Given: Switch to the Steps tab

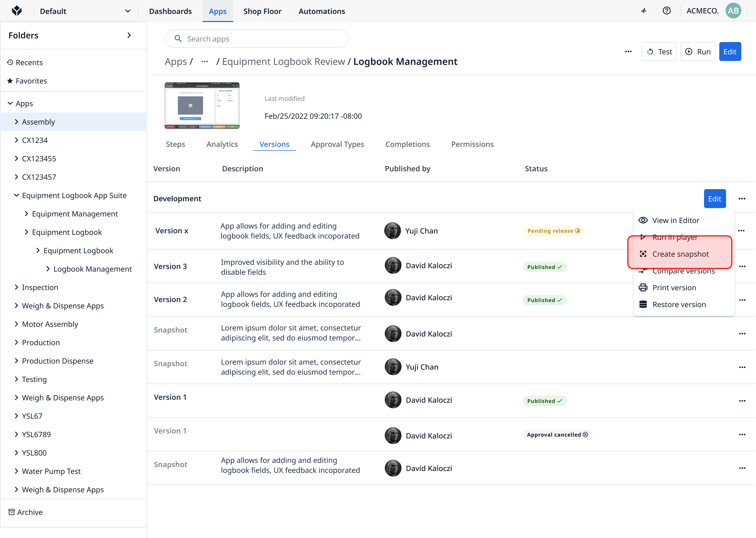Looking at the screenshot, I should (x=175, y=143).
